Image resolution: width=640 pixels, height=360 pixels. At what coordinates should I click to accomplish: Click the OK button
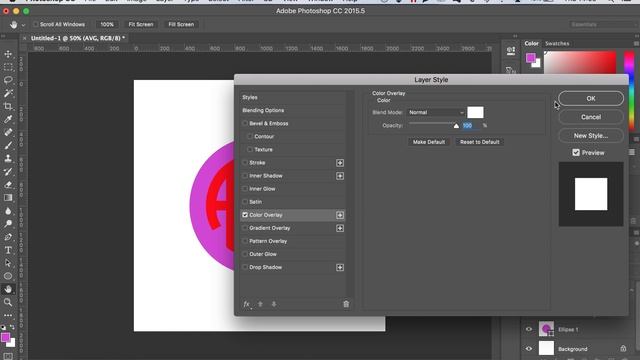[x=591, y=98]
